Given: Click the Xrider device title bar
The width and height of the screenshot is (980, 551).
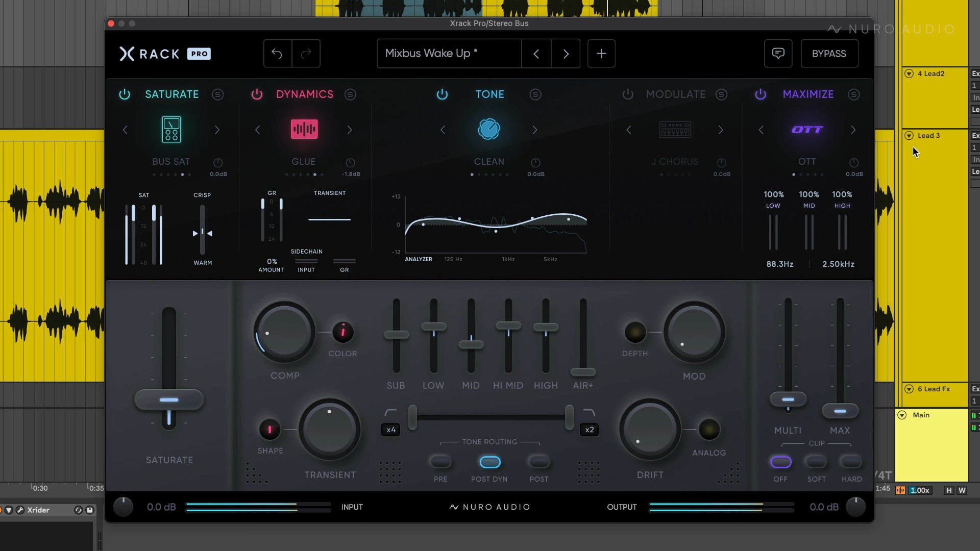Looking at the screenshot, I should (48, 510).
